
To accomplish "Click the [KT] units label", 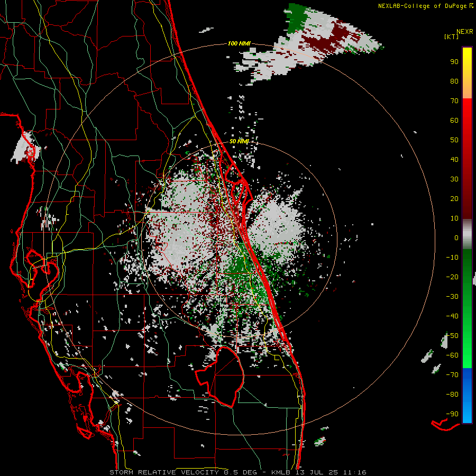I will [451, 36].
